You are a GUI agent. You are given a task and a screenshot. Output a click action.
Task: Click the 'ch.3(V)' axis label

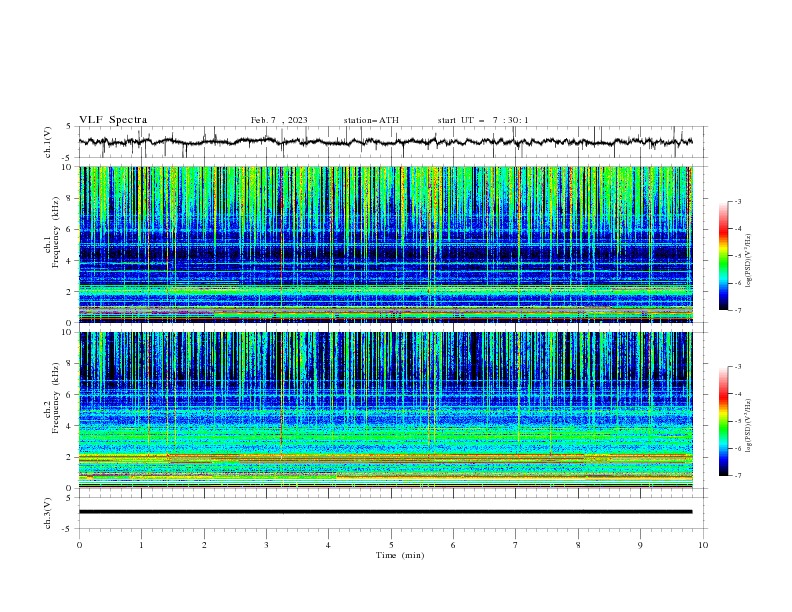pyautogui.click(x=48, y=513)
